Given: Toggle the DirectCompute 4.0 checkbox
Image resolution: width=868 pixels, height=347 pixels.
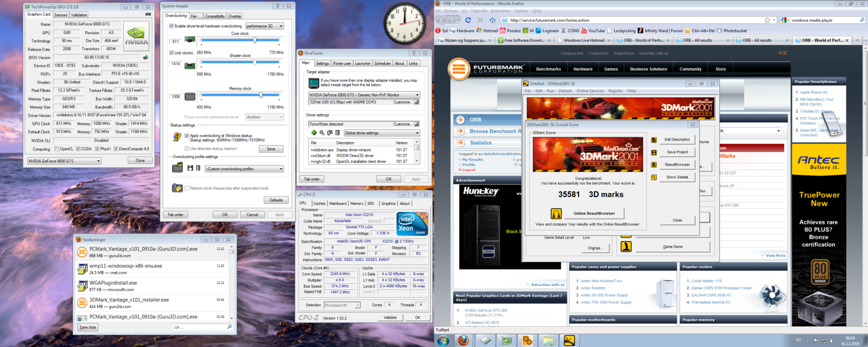Looking at the screenshot, I should [115, 149].
